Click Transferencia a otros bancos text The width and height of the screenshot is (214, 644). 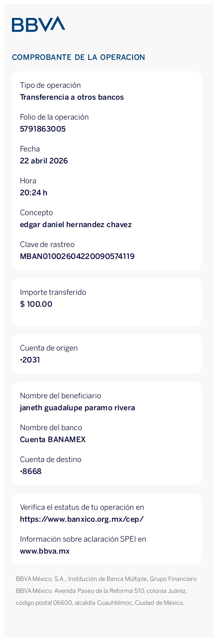[x=72, y=97]
